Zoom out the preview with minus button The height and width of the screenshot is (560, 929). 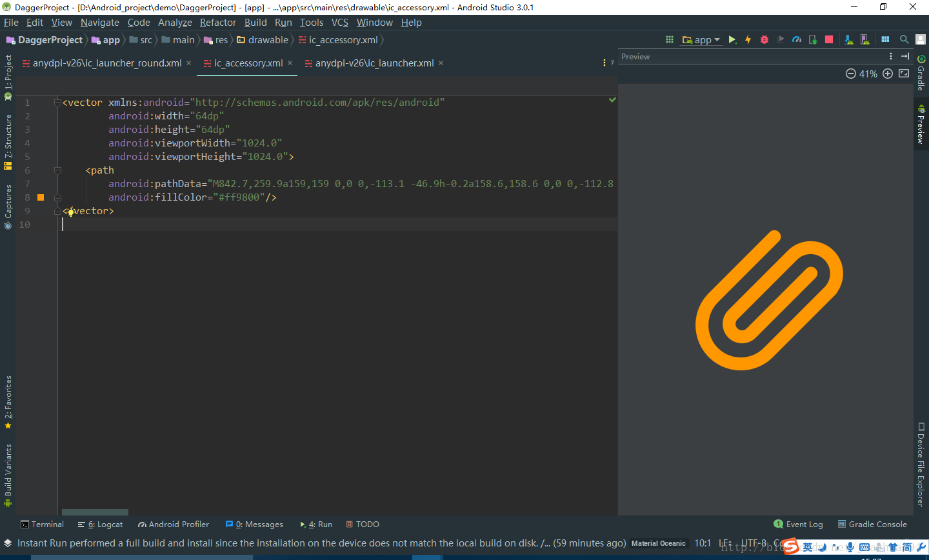[851, 74]
